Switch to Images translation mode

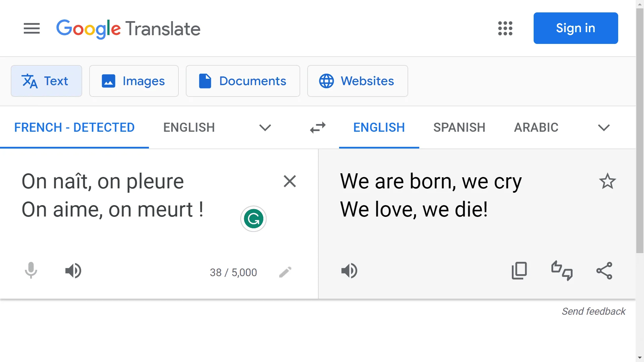pos(134,81)
